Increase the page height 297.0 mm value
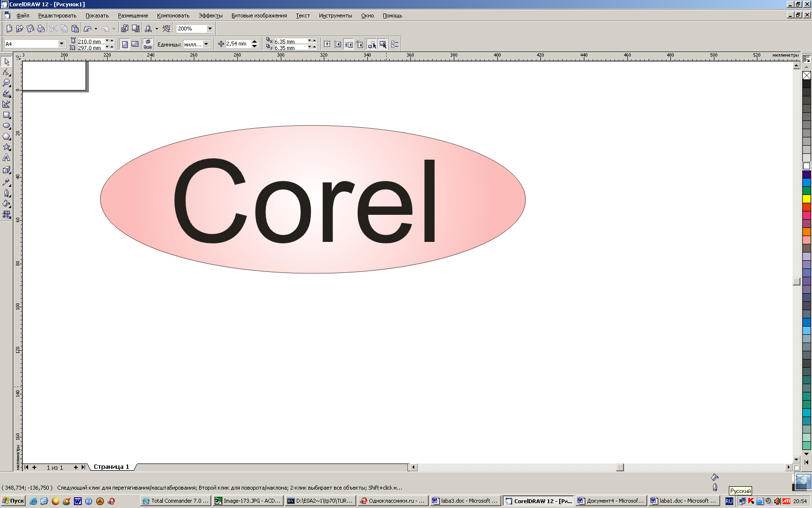812x508 pixels. [112, 47]
